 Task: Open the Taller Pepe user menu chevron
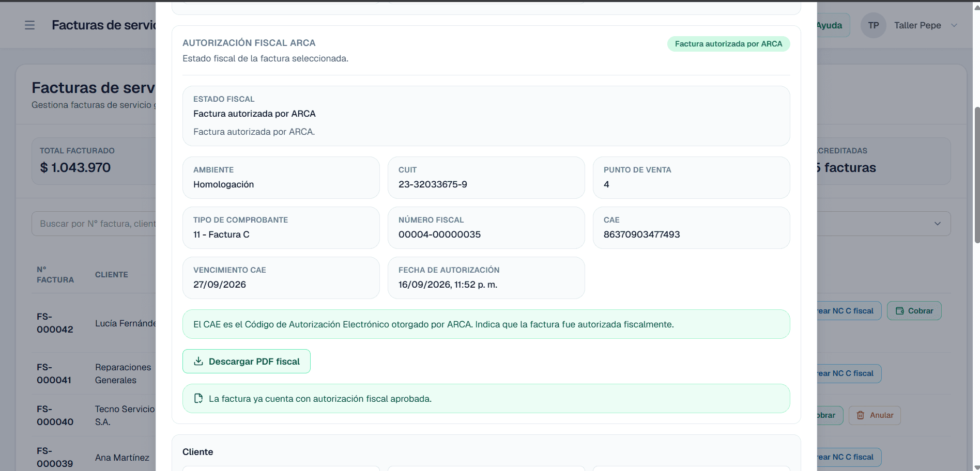(x=954, y=25)
